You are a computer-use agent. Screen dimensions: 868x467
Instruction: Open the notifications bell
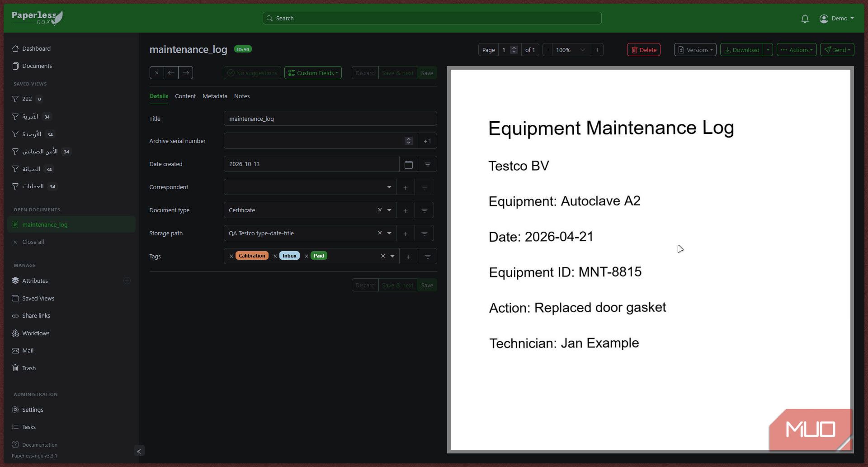(x=805, y=19)
